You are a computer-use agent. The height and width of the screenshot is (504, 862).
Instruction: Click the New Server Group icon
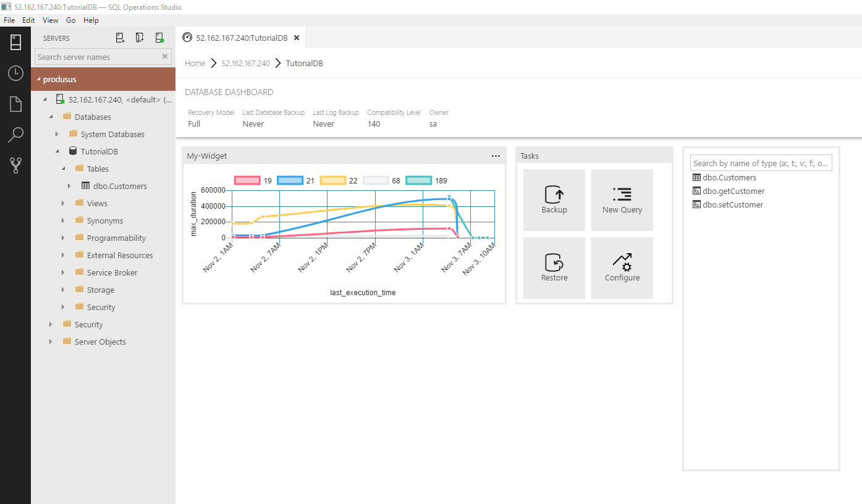coord(140,38)
